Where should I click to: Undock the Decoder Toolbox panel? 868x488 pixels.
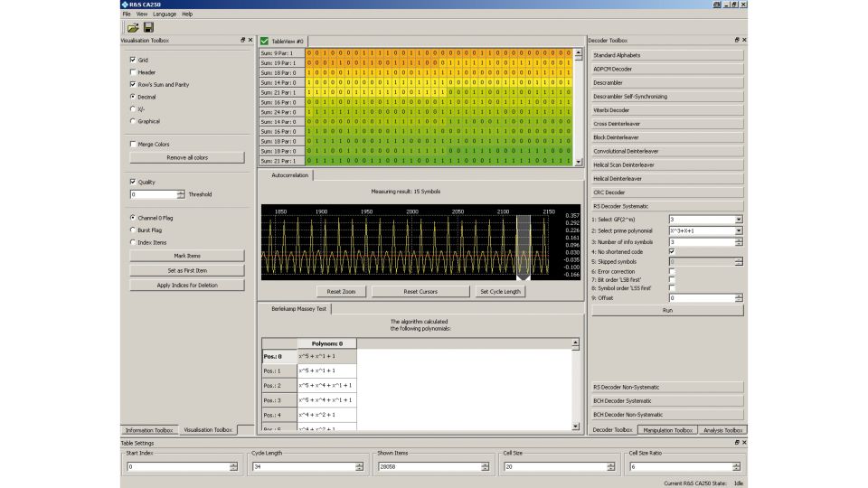736,40
